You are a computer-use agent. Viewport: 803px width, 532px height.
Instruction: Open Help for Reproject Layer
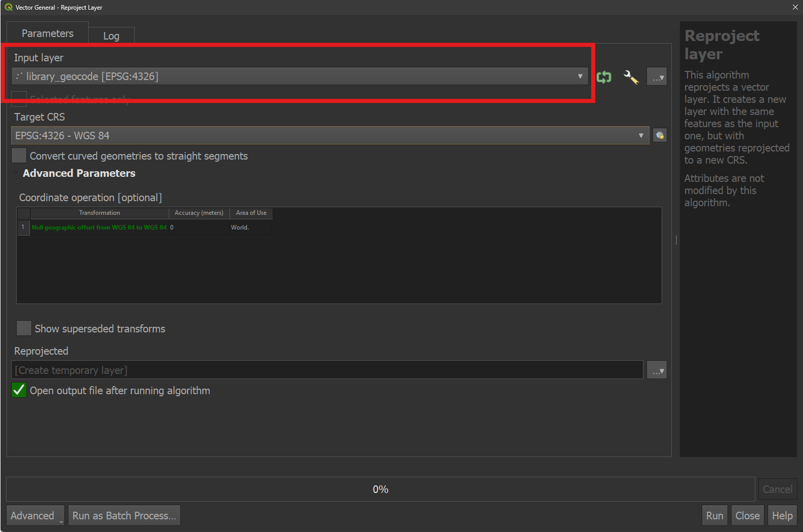[x=782, y=515]
